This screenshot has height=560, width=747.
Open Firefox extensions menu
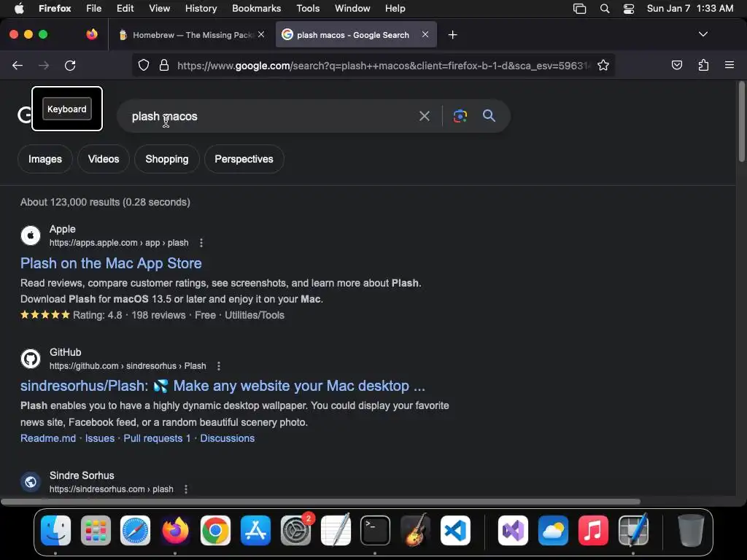tap(703, 65)
